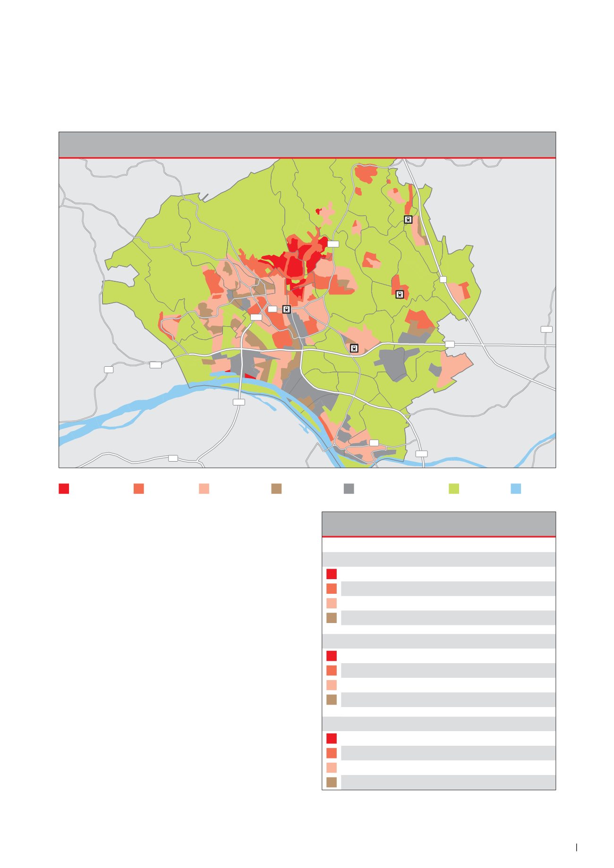The image size is (614, 868).
Task: Select road label box at map's far right edge
Action: click(546, 329)
